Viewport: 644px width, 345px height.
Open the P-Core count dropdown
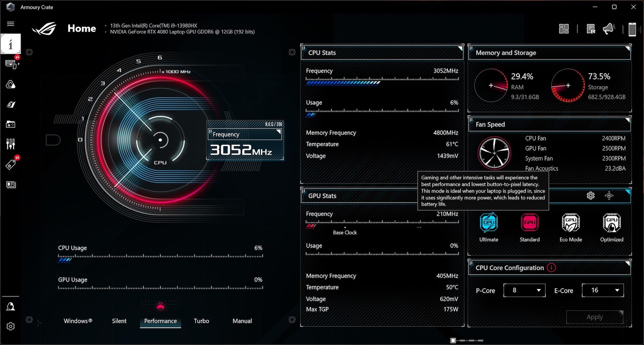524,290
